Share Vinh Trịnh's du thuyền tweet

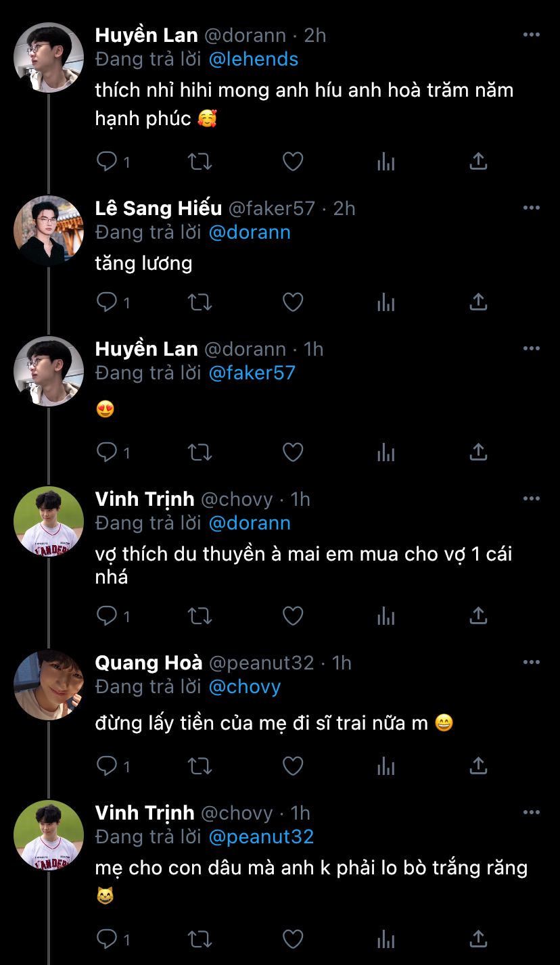(x=478, y=615)
